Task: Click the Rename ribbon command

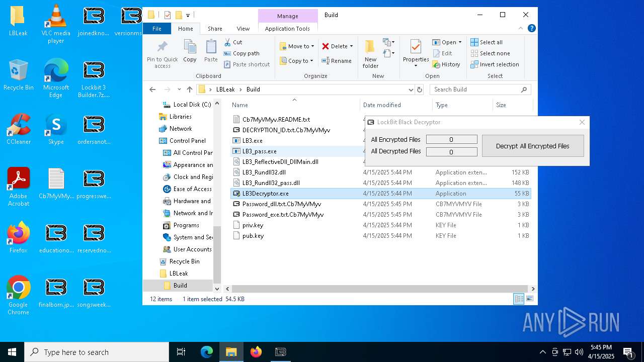Action: pyautogui.click(x=337, y=61)
